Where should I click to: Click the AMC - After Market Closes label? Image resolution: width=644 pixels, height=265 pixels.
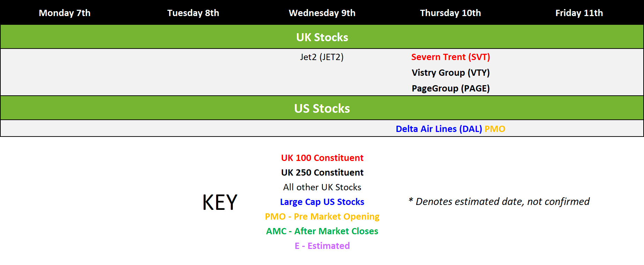pyautogui.click(x=322, y=231)
